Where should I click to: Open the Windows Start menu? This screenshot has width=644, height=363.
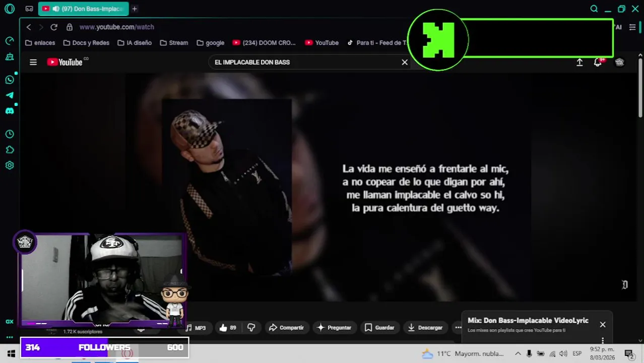point(11,354)
